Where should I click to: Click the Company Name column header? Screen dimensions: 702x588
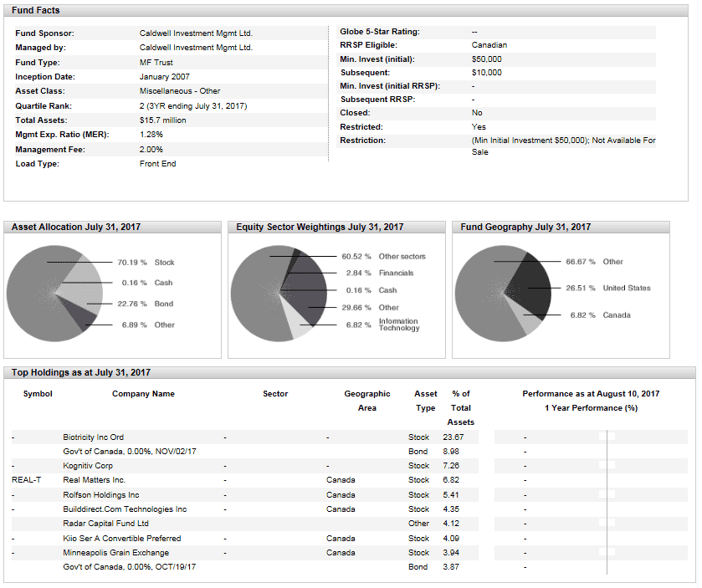pyautogui.click(x=143, y=394)
